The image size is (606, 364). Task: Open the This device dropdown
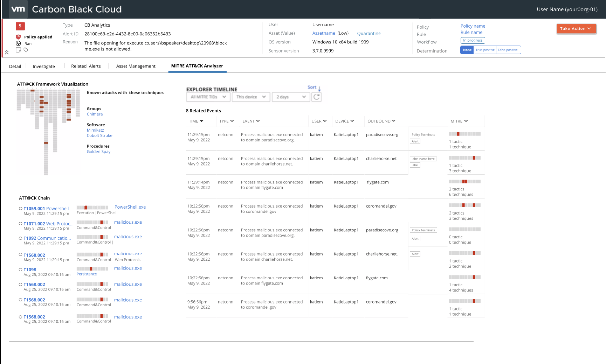pyautogui.click(x=251, y=97)
